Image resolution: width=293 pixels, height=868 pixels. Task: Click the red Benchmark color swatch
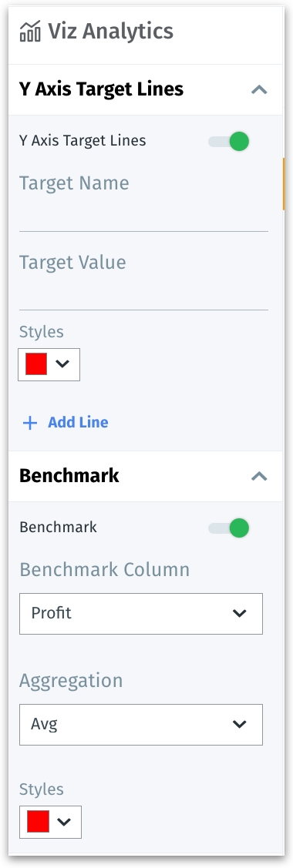tap(39, 822)
